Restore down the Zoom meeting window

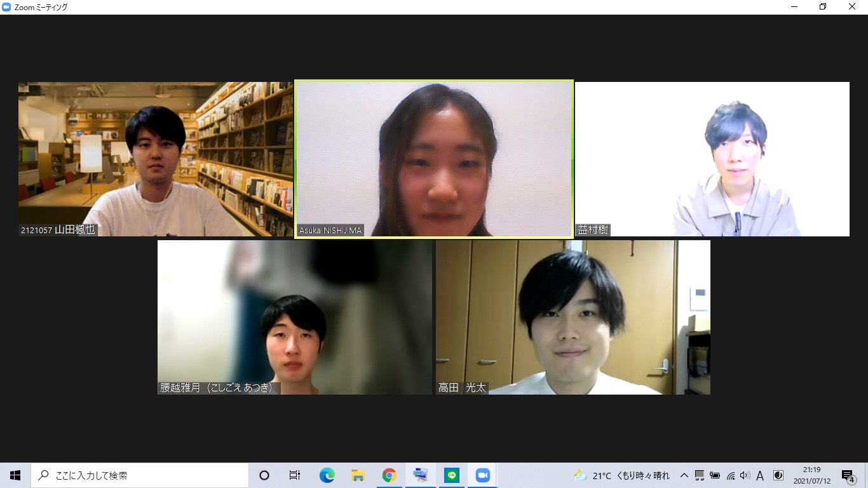[x=824, y=7]
